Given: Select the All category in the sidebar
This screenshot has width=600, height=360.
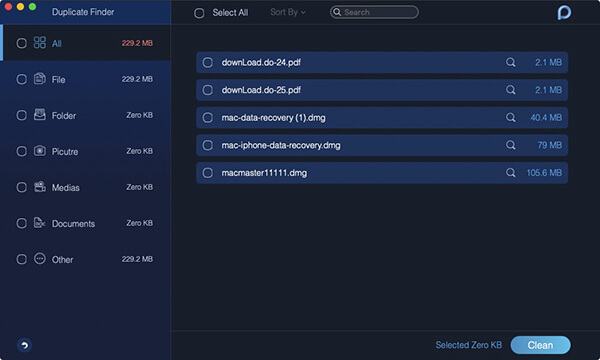Looking at the screenshot, I should pyautogui.click(x=85, y=43).
